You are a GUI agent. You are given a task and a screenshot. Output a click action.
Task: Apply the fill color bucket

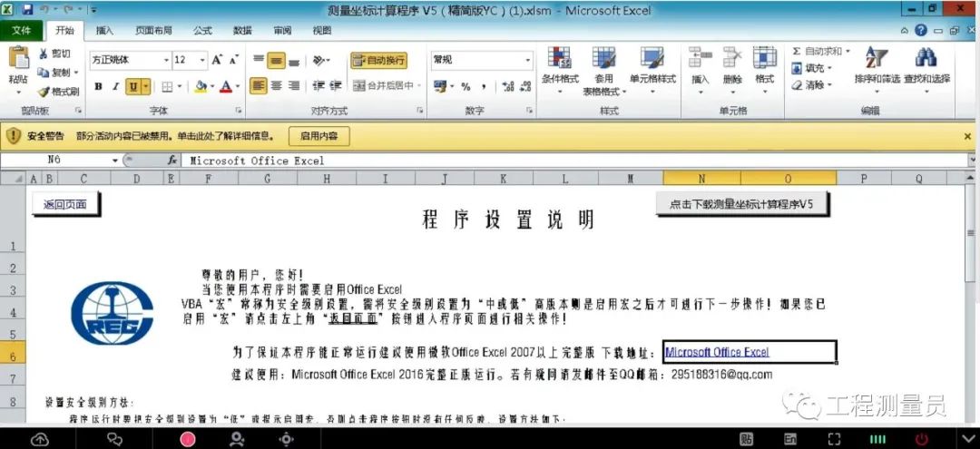200,86
